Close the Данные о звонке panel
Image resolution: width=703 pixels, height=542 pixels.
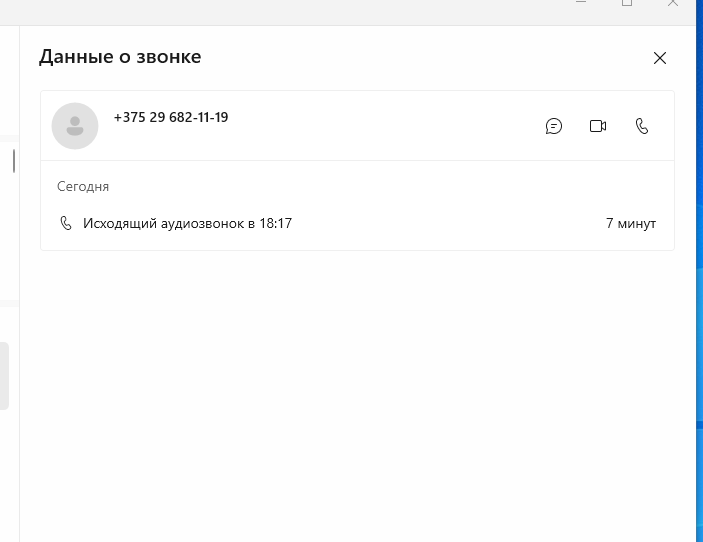pyautogui.click(x=660, y=58)
